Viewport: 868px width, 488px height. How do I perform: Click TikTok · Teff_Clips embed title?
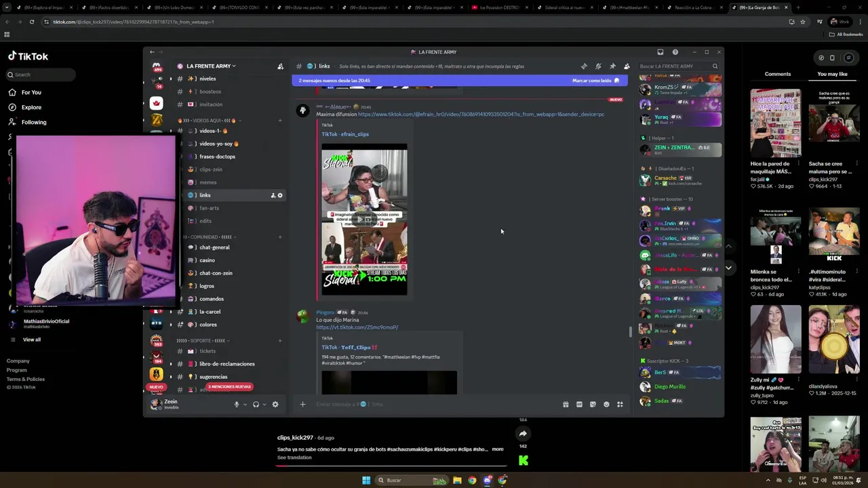click(349, 348)
